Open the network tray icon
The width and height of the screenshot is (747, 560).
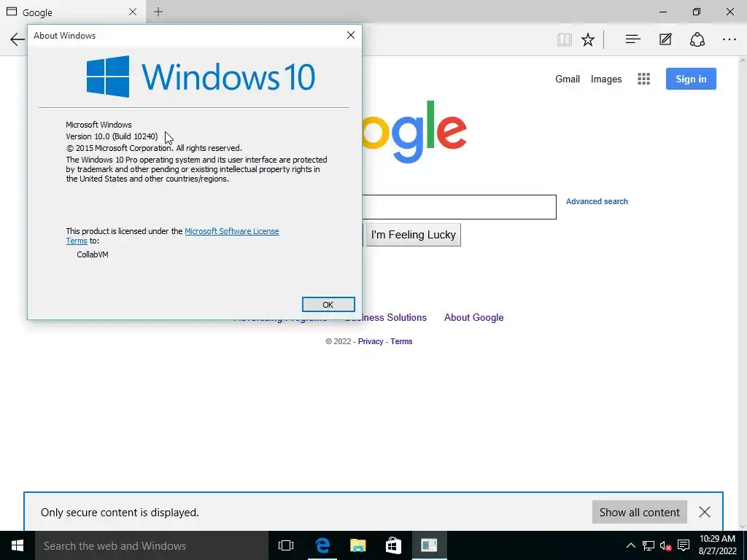coord(648,545)
